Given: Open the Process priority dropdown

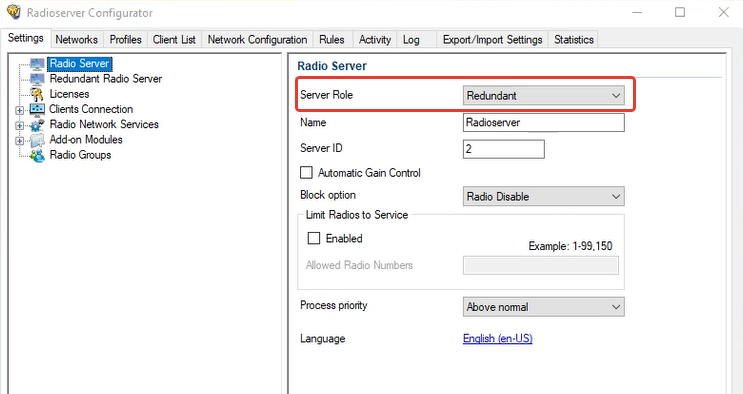Looking at the screenshot, I should [x=544, y=307].
